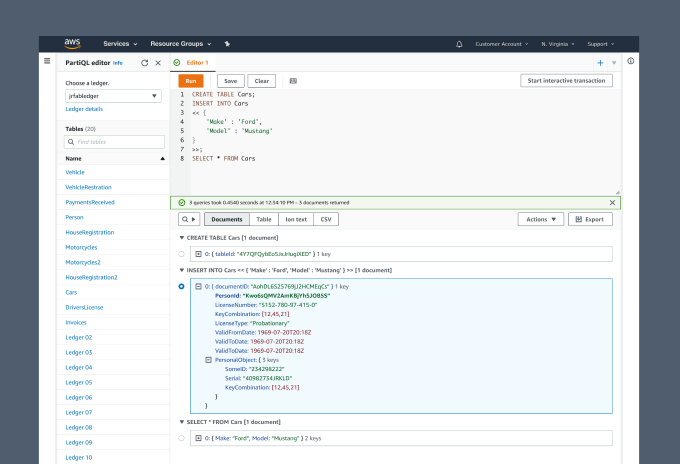The height and width of the screenshot is (464, 680).
Task: Add a new editor tab with plus icon
Action: [x=600, y=63]
